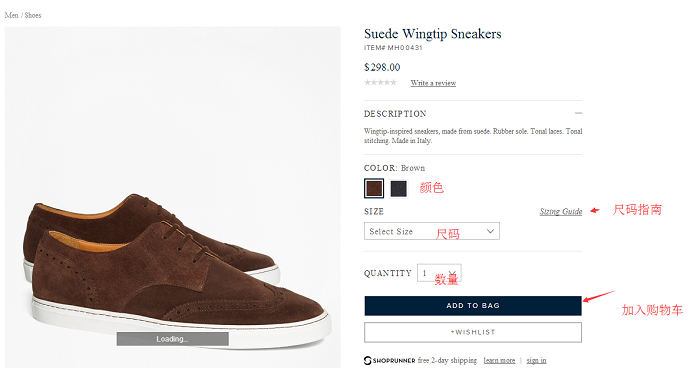Click the Add to Bag button
The height and width of the screenshot is (368, 700).
(473, 305)
